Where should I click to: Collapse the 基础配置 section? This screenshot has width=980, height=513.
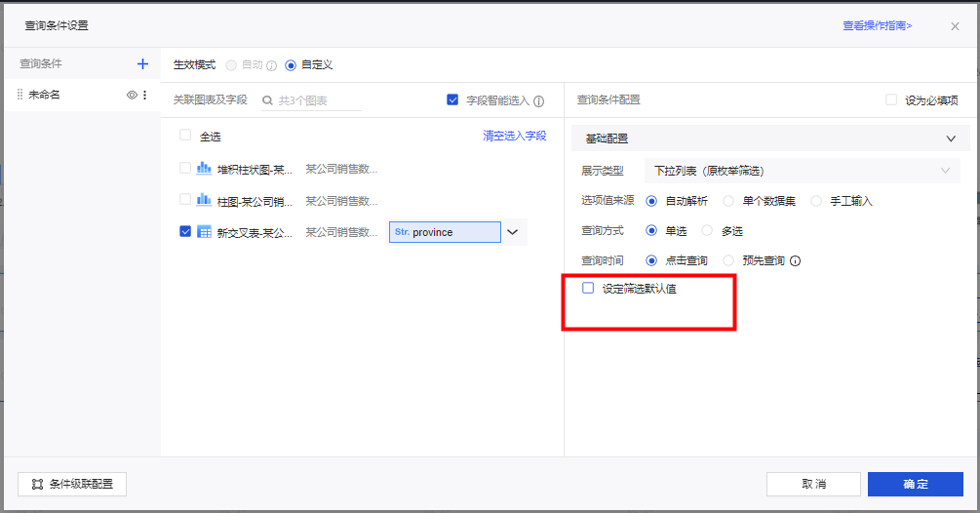pos(951,138)
